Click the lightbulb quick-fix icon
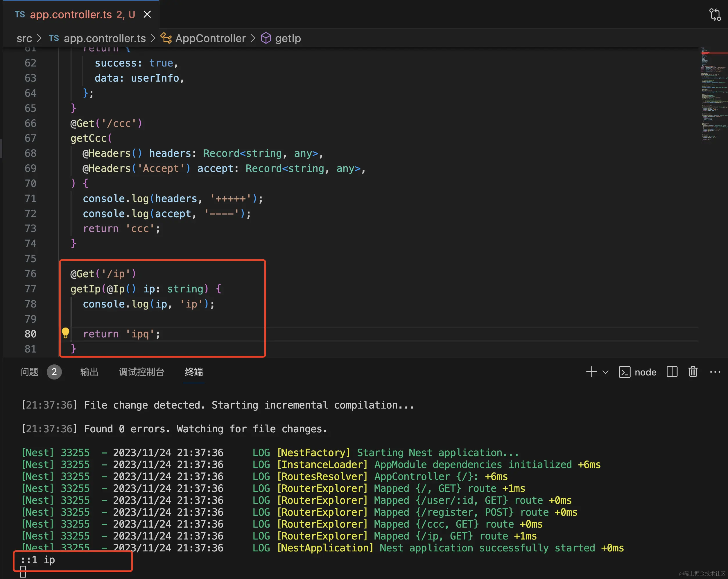 coord(65,333)
